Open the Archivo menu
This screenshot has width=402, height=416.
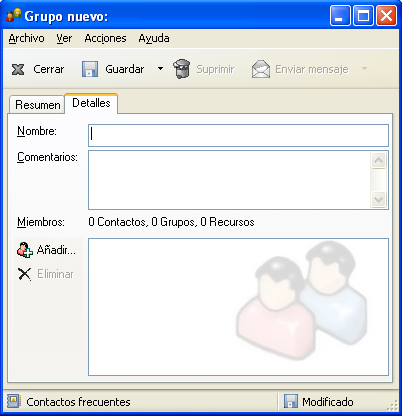click(26, 38)
